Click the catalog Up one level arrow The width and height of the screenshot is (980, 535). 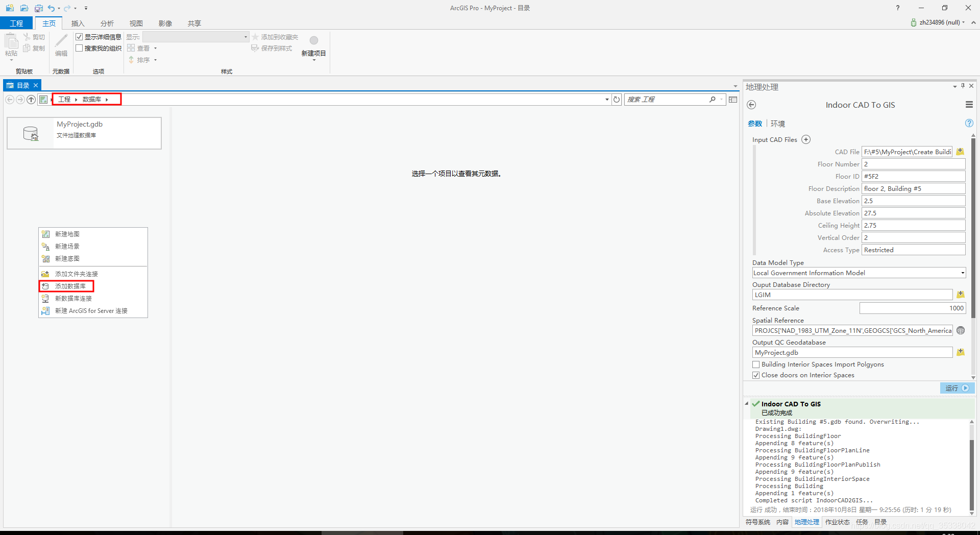[x=31, y=100]
